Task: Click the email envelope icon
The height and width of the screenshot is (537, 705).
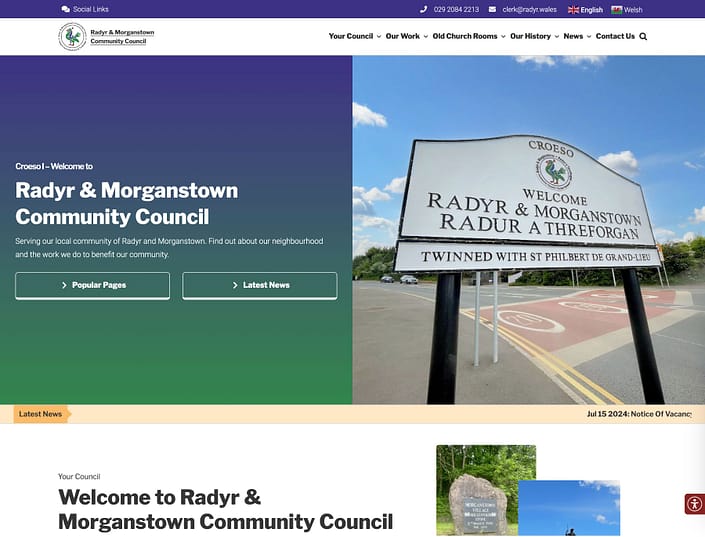Action: [x=493, y=10]
